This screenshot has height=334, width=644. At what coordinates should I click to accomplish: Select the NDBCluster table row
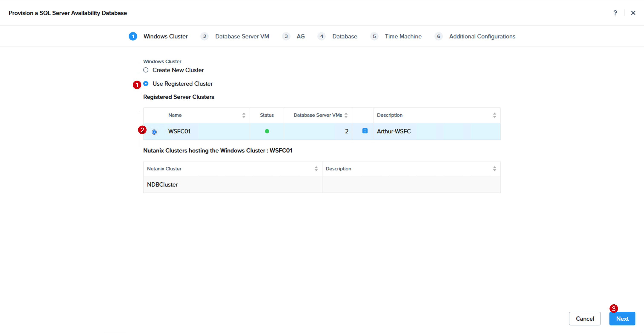(x=322, y=184)
